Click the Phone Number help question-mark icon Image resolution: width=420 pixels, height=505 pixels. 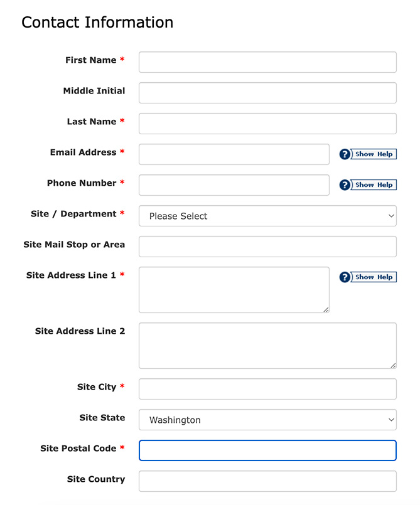pos(345,184)
